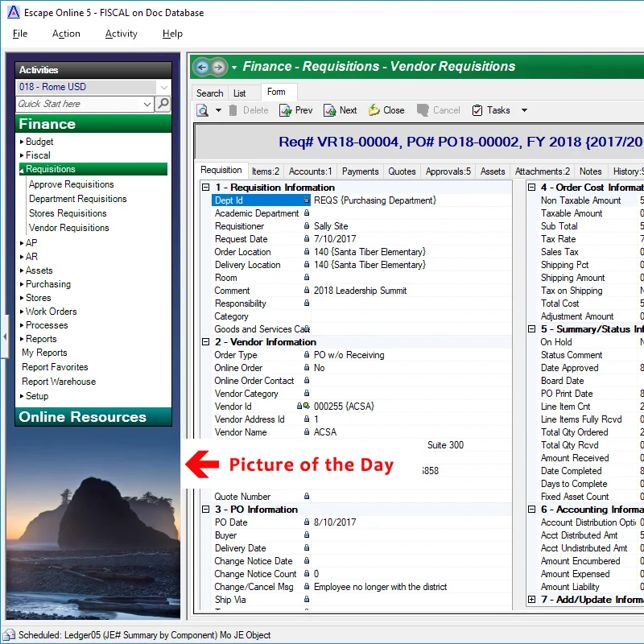Open the Payments tab

pyautogui.click(x=360, y=171)
